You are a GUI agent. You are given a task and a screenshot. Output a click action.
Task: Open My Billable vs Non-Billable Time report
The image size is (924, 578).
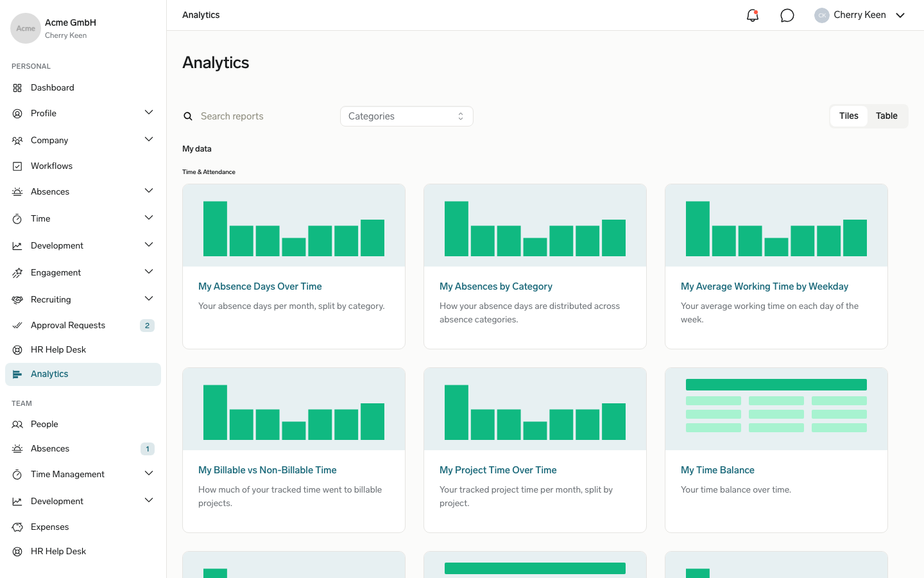click(268, 470)
